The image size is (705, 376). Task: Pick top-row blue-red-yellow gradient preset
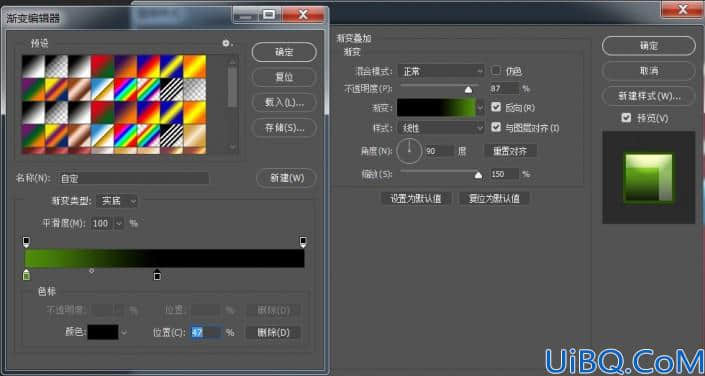click(148, 67)
